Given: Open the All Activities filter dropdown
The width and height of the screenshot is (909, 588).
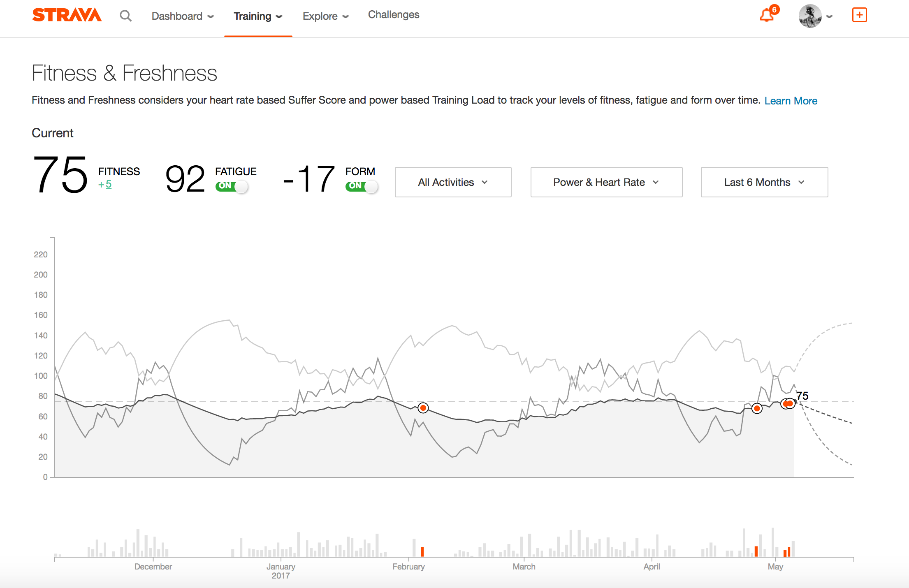Looking at the screenshot, I should click(452, 182).
